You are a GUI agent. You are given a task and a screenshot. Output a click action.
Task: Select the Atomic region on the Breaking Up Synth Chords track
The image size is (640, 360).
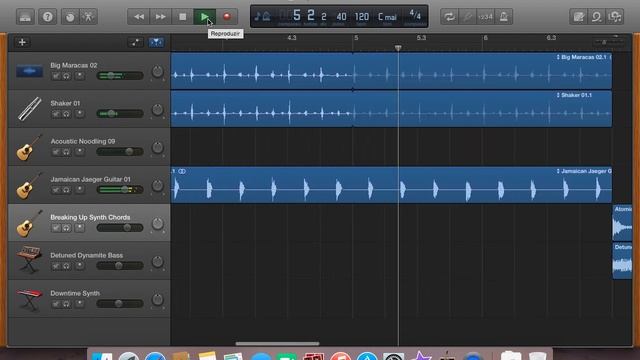point(622,223)
